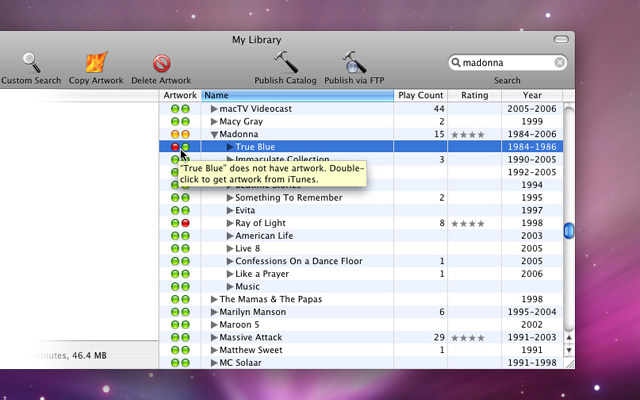The width and height of the screenshot is (640, 400).
Task: Click the magnifier icon inside search field
Action: [x=457, y=63]
